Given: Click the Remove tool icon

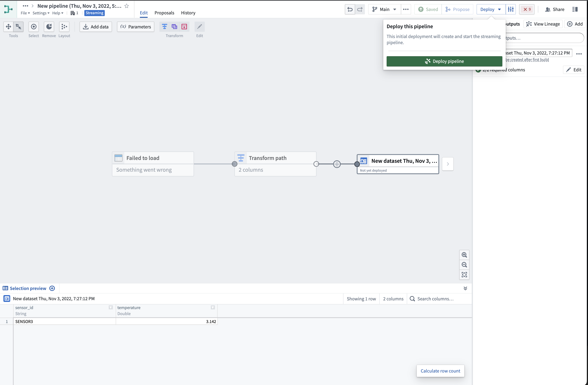Looking at the screenshot, I should [49, 26].
